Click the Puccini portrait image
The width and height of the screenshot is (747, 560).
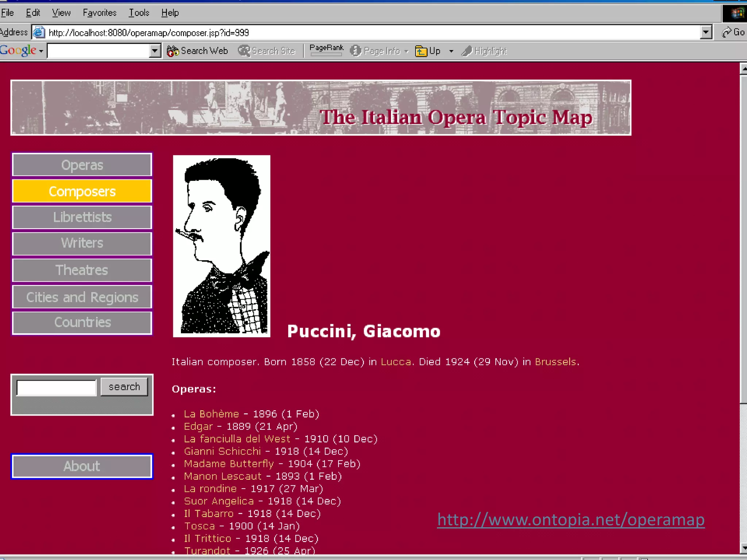[x=221, y=246]
